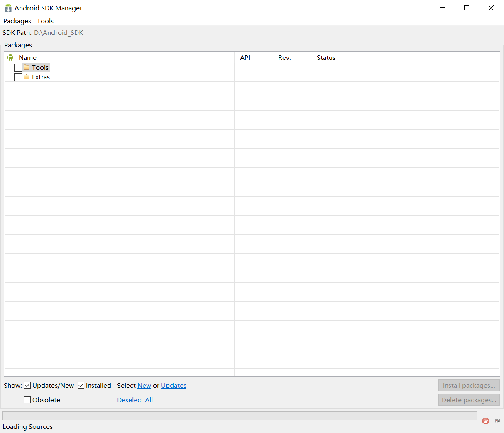Click the Install packages button
504x433 pixels.
click(469, 385)
